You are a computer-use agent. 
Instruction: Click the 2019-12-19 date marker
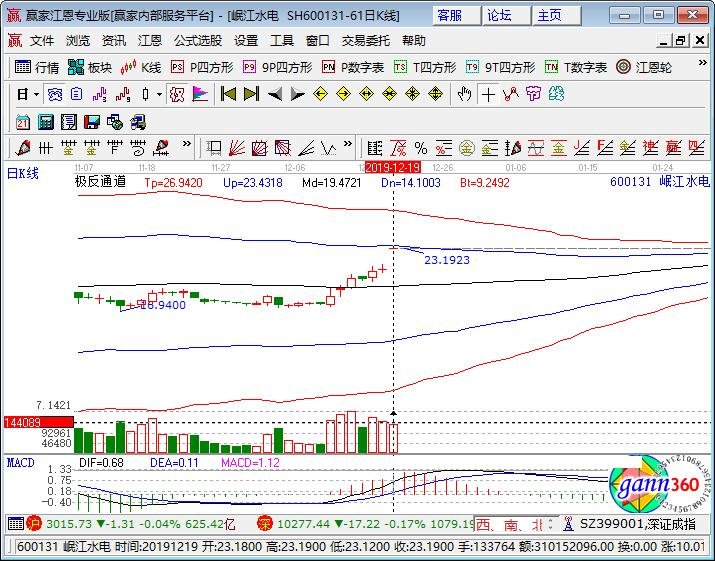tap(393, 167)
